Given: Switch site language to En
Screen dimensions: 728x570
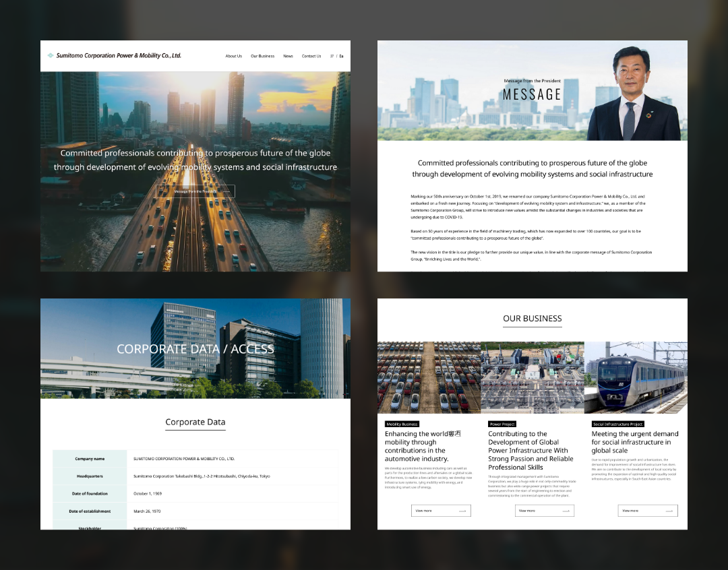Looking at the screenshot, I should point(341,57).
